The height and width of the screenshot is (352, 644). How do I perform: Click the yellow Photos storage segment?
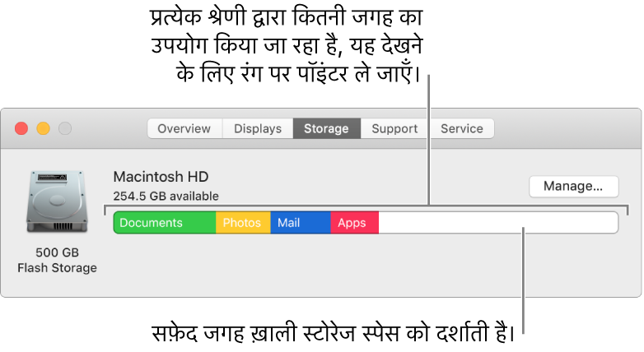(243, 223)
